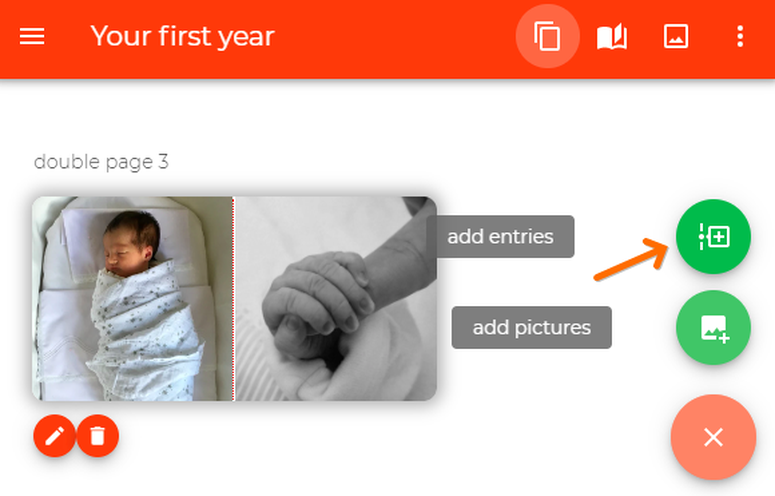Open the book preview icon

612,37
